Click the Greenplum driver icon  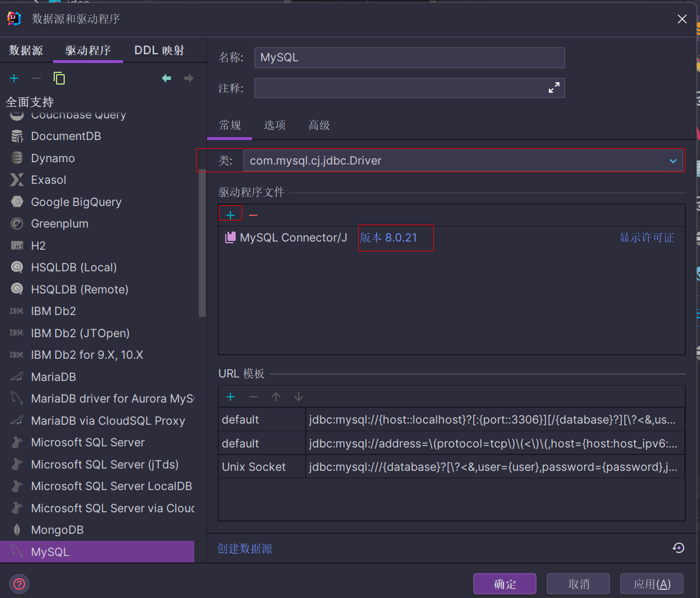pyautogui.click(x=17, y=223)
